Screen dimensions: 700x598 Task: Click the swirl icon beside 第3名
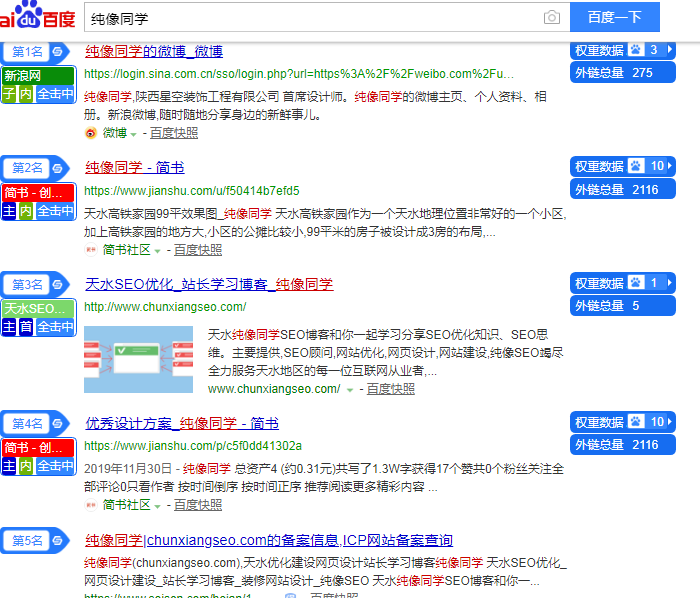(x=58, y=284)
